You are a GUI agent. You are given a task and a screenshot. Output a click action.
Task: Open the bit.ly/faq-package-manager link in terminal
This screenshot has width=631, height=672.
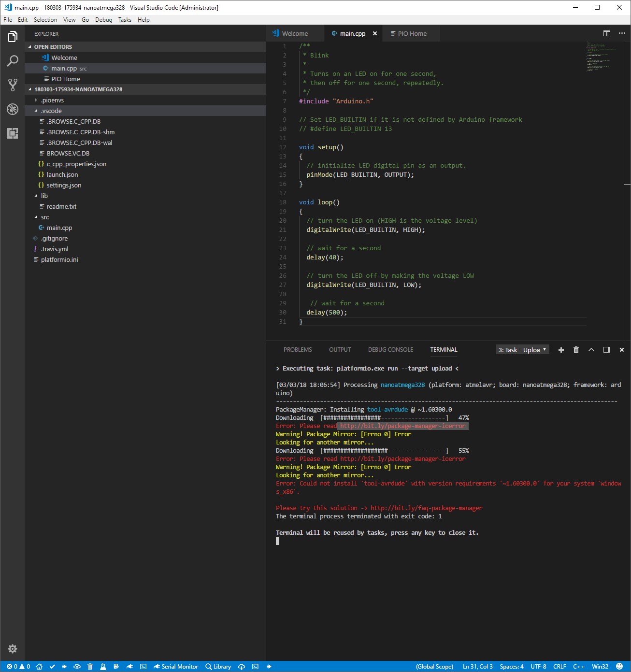click(427, 508)
